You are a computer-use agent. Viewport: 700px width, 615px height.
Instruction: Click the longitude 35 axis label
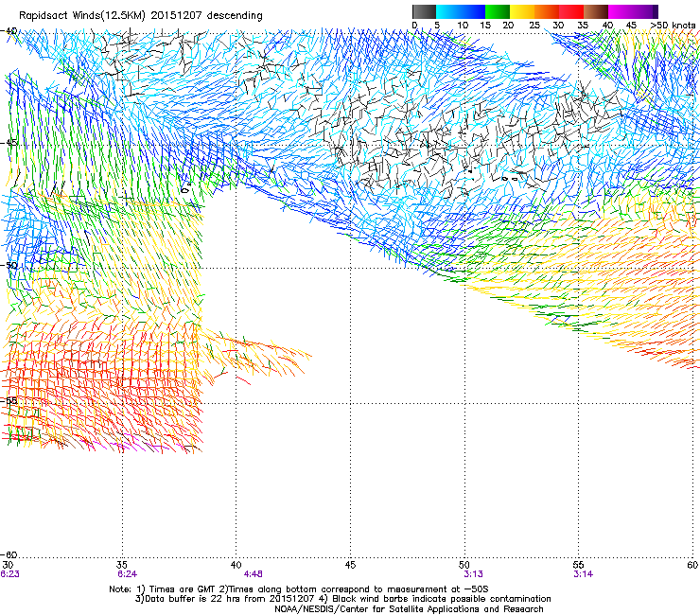122,566
